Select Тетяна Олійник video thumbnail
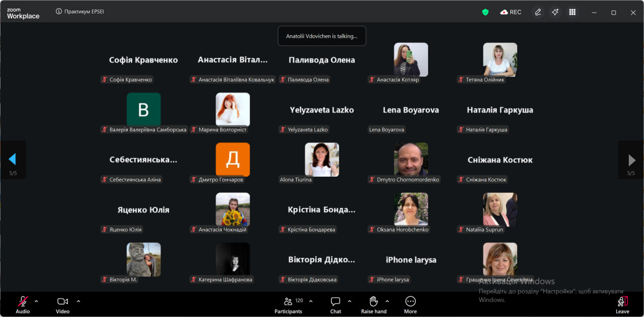This screenshot has width=644, height=317. click(x=500, y=59)
